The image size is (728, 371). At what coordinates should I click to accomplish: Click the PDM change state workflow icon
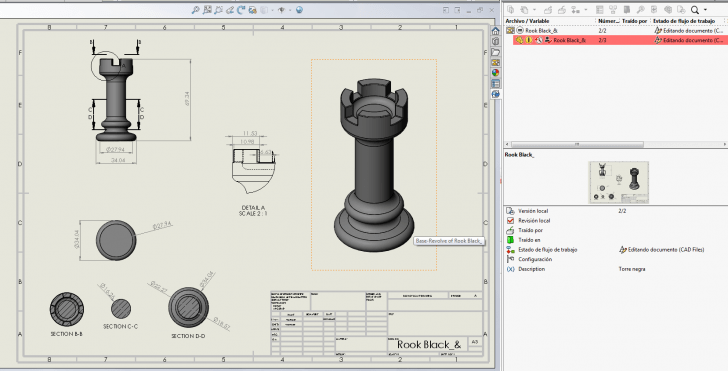(576, 9)
